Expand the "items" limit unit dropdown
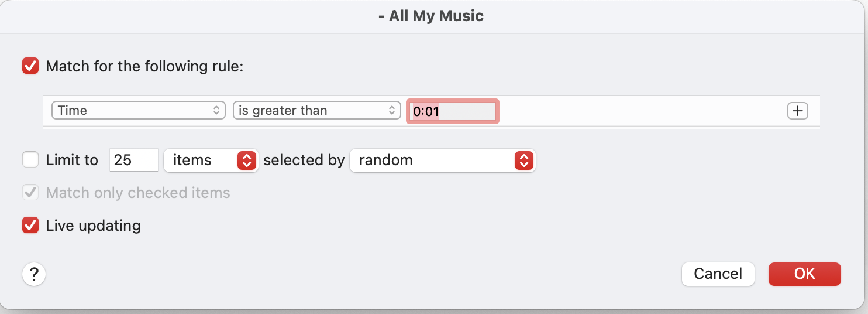 (211, 161)
